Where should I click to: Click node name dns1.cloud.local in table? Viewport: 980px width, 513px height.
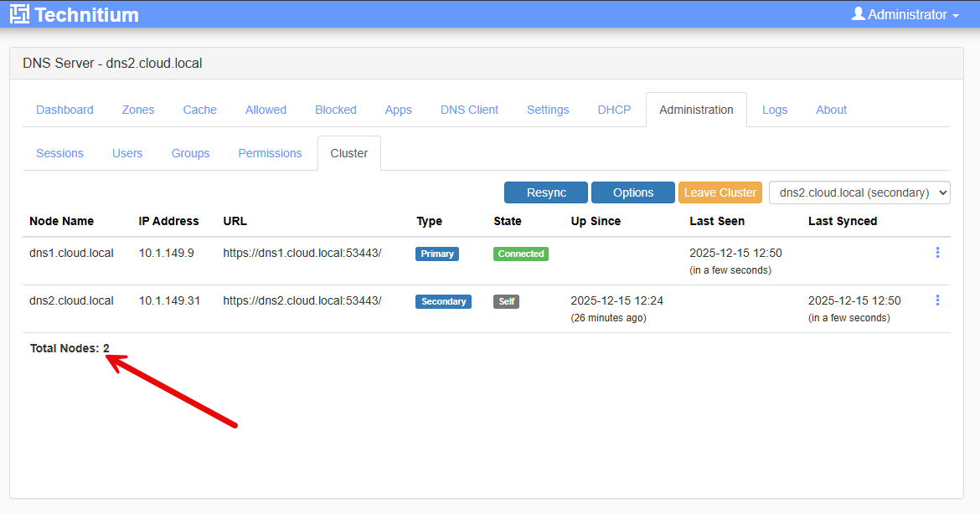click(x=71, y=254)
